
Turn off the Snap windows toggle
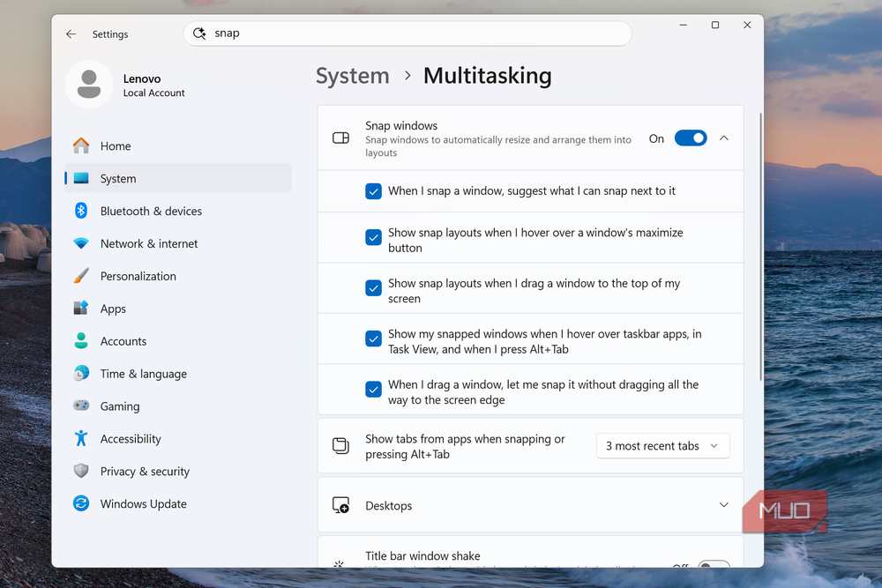click(x=691, y=138)
